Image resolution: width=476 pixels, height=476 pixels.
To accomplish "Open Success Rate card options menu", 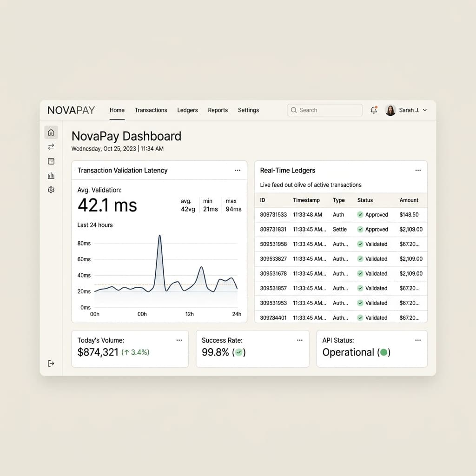I will pyautogui.click(x=300, y=340).
